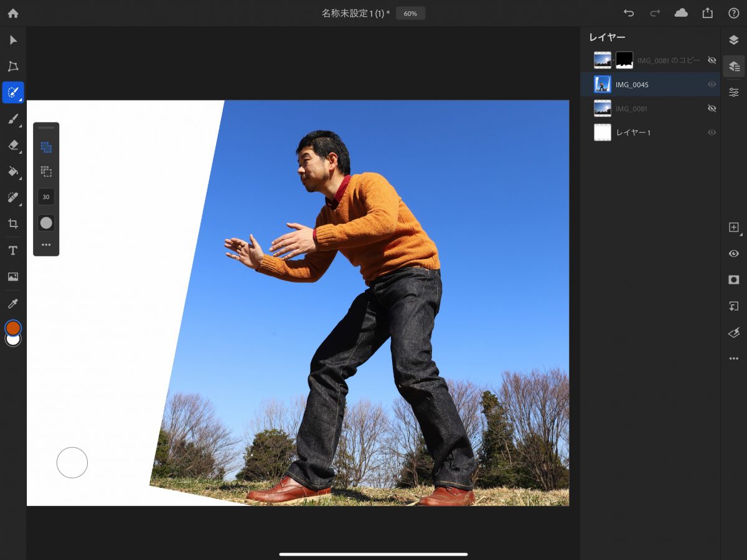Image resolution: width=747 pixels, height=560 pixels.
Task: Select the Move tool
Action: point(13,40)
